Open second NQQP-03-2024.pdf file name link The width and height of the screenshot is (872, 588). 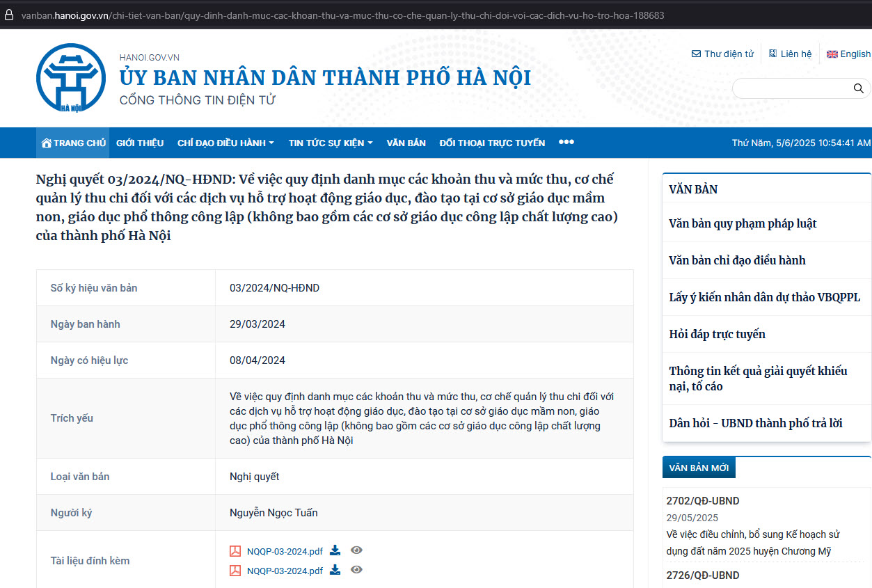pos(285,571)
